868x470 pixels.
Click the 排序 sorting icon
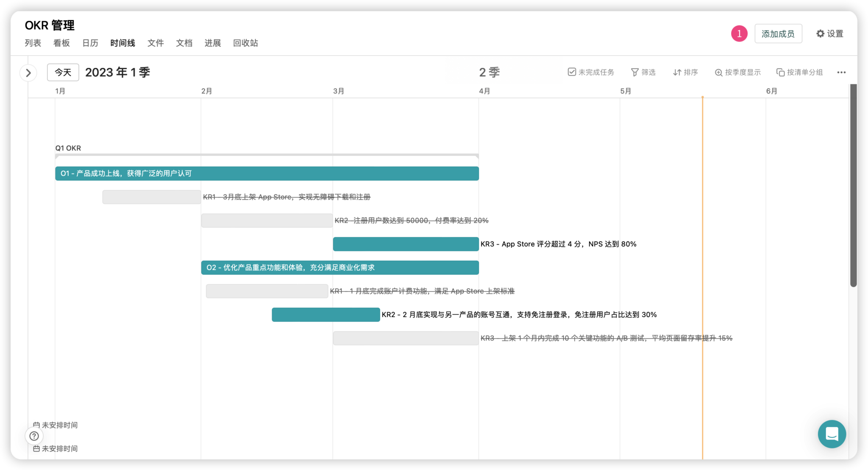(676, 72)
